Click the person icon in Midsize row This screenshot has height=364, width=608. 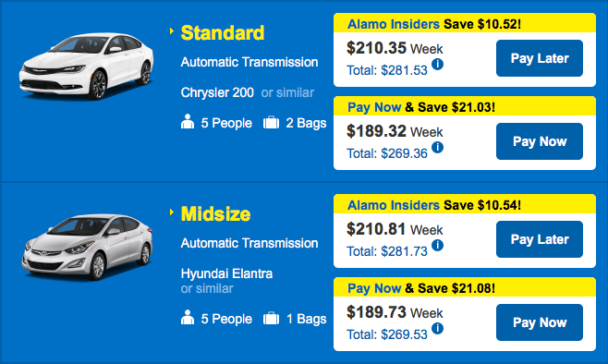pos(188,317)
